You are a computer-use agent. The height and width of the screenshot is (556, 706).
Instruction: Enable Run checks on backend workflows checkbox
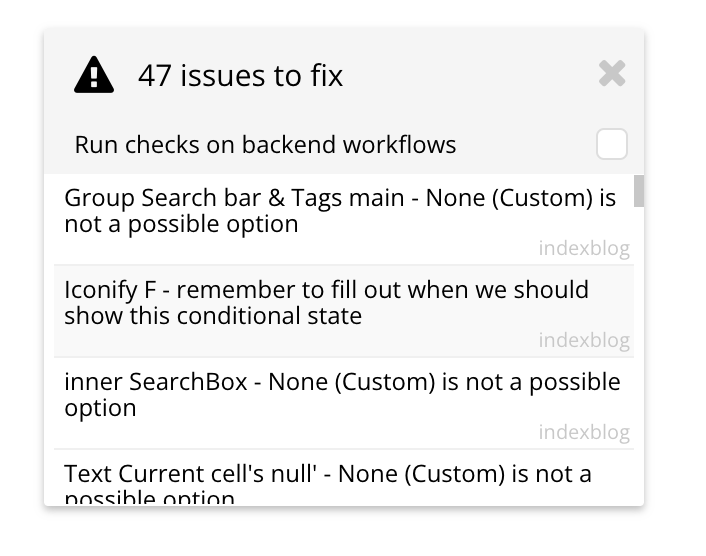coord(611,144)
